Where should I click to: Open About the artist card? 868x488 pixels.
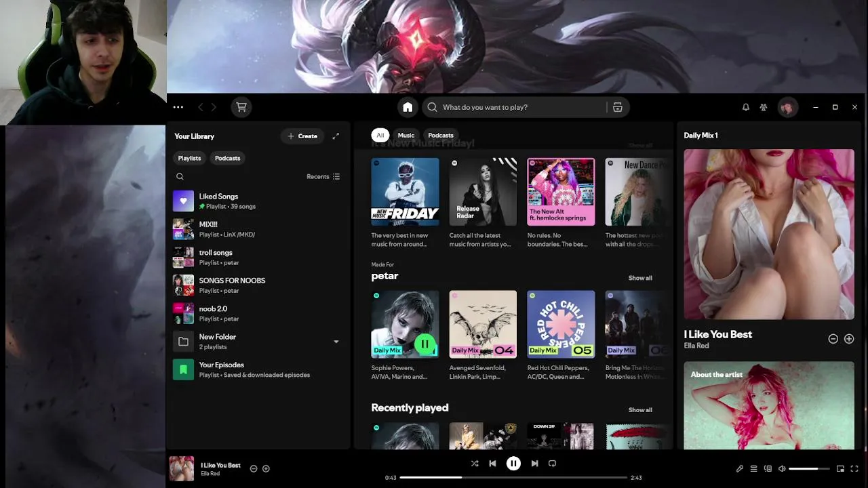(769, 405)
